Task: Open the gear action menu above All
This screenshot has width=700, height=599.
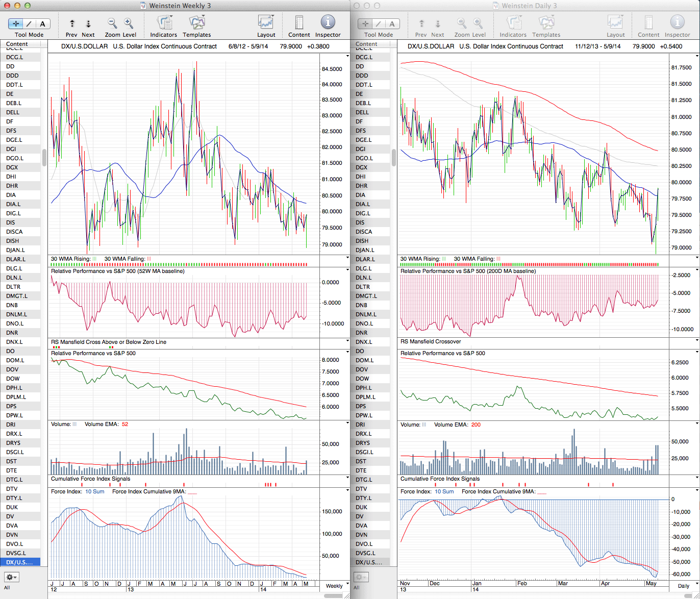Action: [x=11, y=577]
